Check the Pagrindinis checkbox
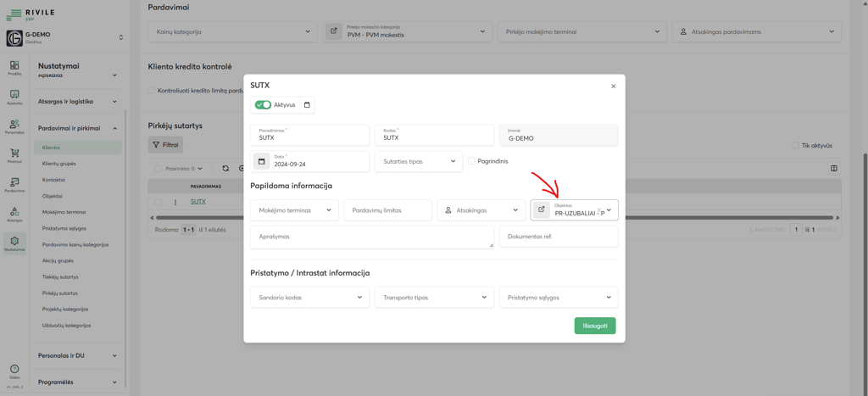The height and width of the screenshot is (396, 868). click(x=471, y=161)
